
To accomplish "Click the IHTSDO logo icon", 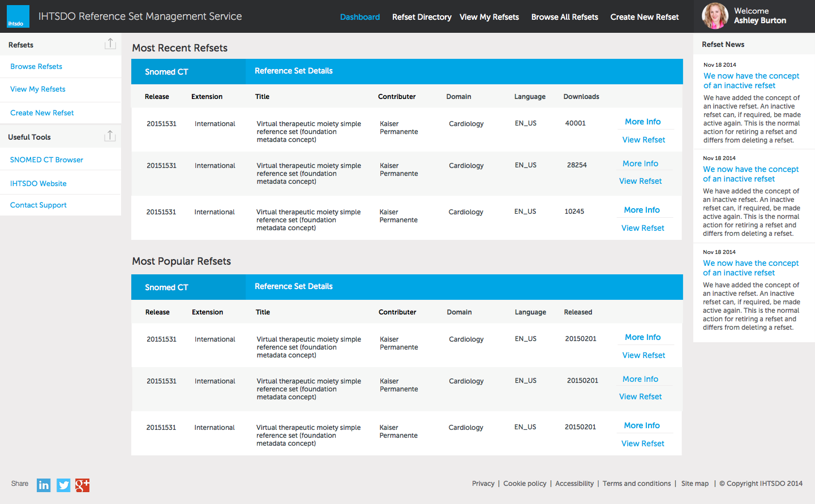I will [x=18, y=16].
